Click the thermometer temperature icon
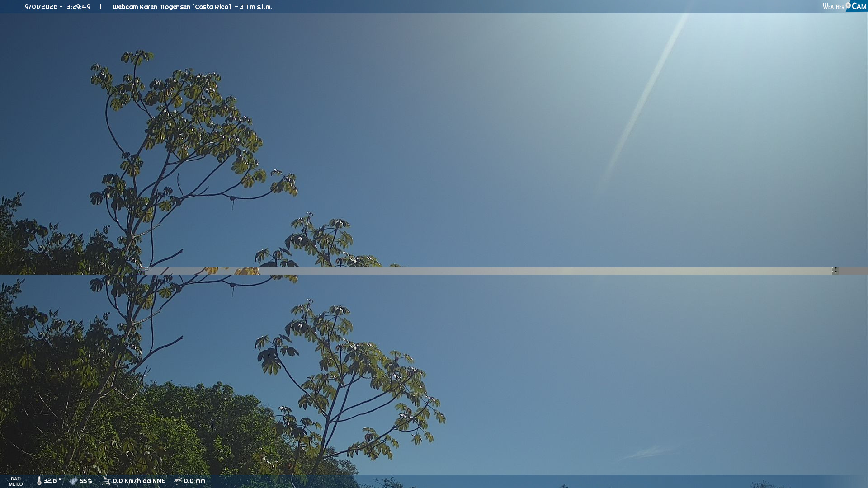Screen dimensions: 868x488 point(39,481)
